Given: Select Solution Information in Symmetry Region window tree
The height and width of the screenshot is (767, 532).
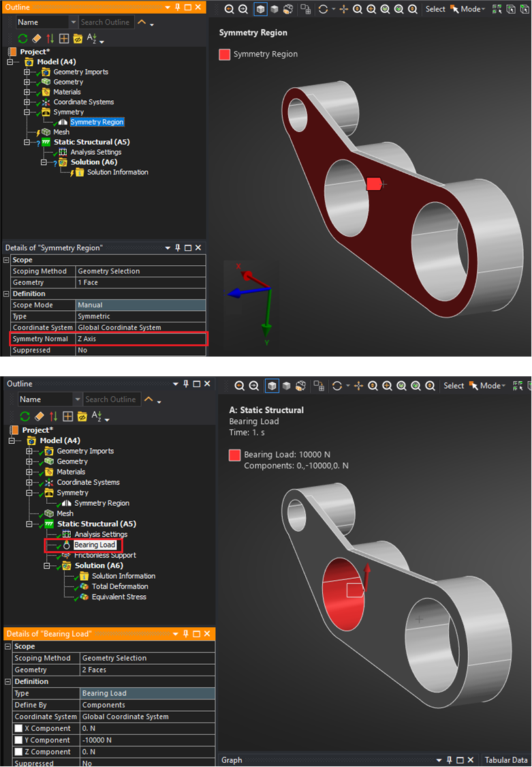Looking at the screenshot, I should coord(118,172).
